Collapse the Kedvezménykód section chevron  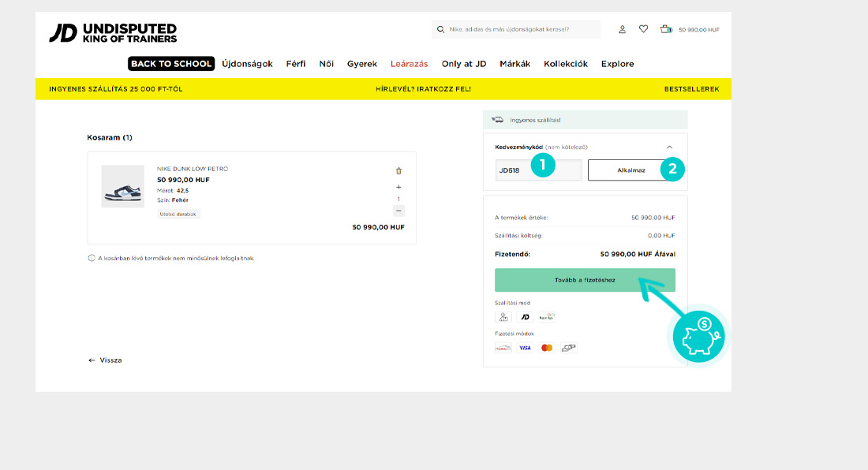point(669,147)
